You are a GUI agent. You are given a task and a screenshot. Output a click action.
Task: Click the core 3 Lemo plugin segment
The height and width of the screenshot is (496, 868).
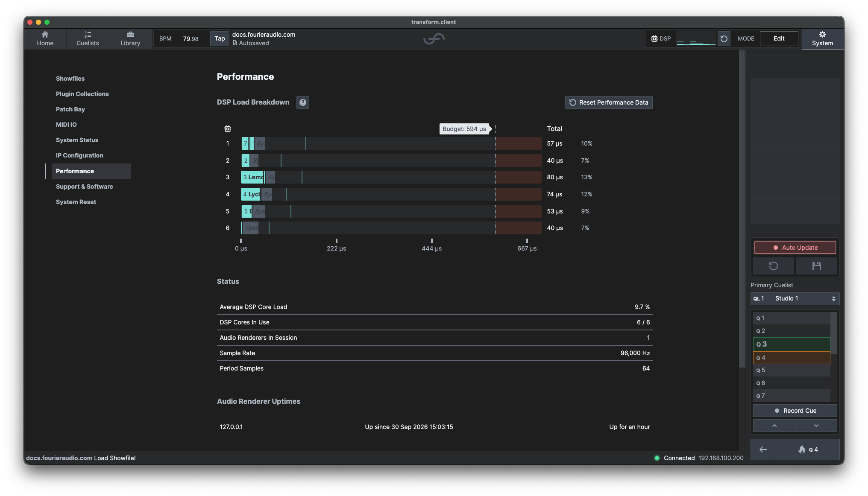tap(252, 177)
